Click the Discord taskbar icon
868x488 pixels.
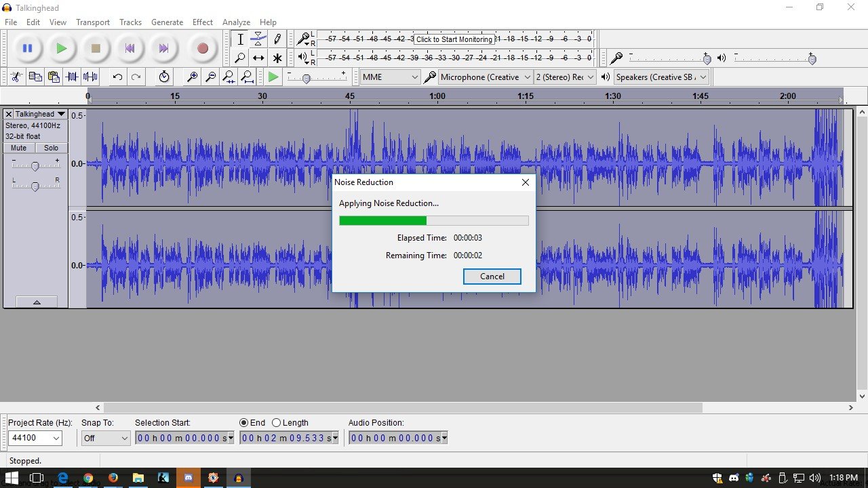click(x=189, y=478)
